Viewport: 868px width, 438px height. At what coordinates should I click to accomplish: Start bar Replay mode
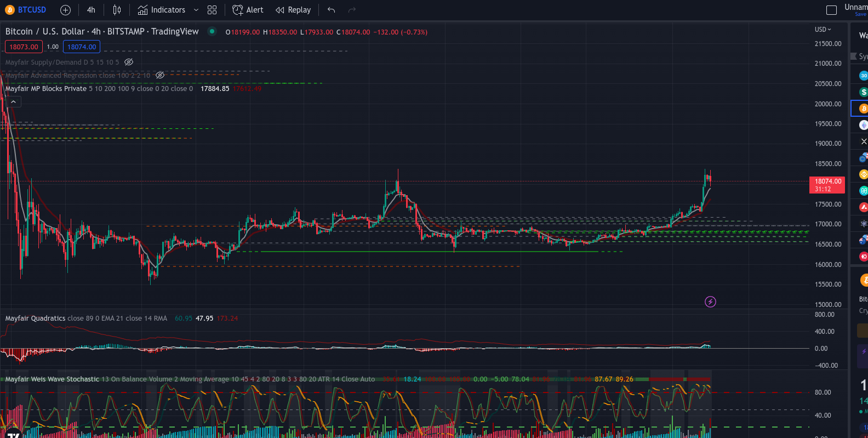(x=293, y=10)
